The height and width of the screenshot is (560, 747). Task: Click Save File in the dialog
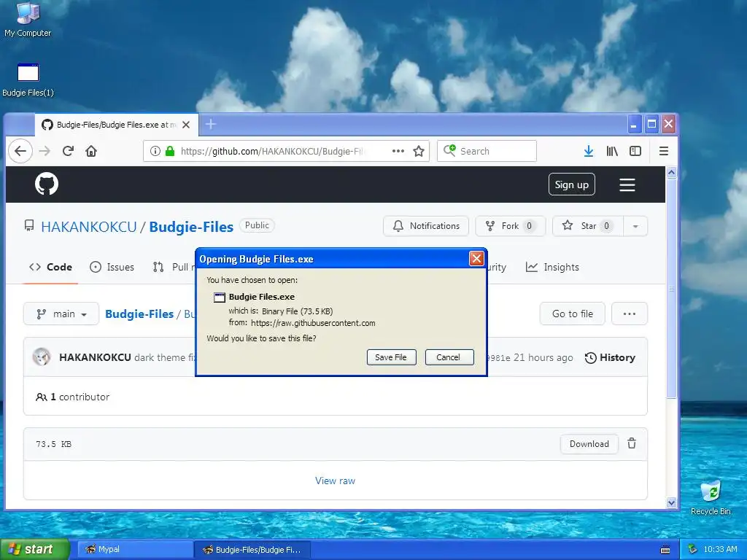pyautogui.click(x=391, y=357)
